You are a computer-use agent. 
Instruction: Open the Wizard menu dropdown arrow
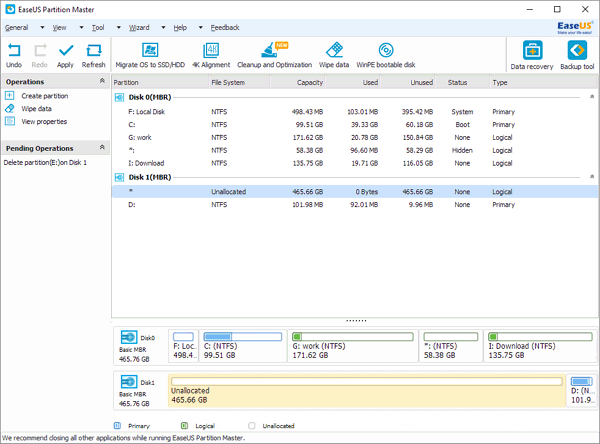tap(163, 28)
